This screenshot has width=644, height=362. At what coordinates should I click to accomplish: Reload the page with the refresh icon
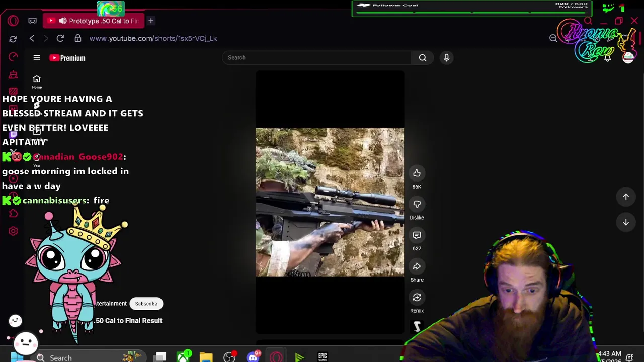tap(60, 38)
